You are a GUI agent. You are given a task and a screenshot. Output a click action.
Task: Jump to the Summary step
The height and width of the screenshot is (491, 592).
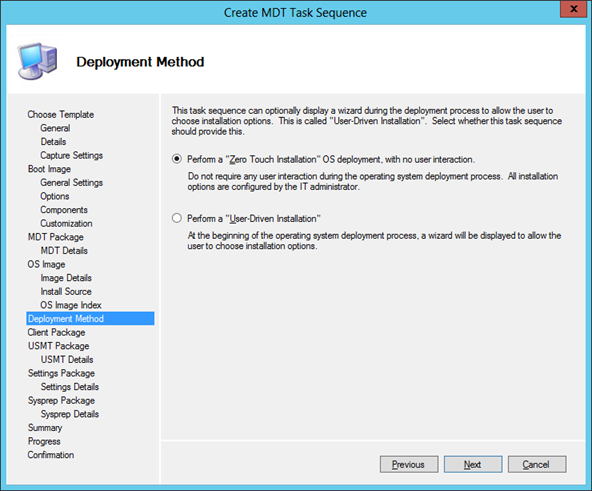coord(45,428)
